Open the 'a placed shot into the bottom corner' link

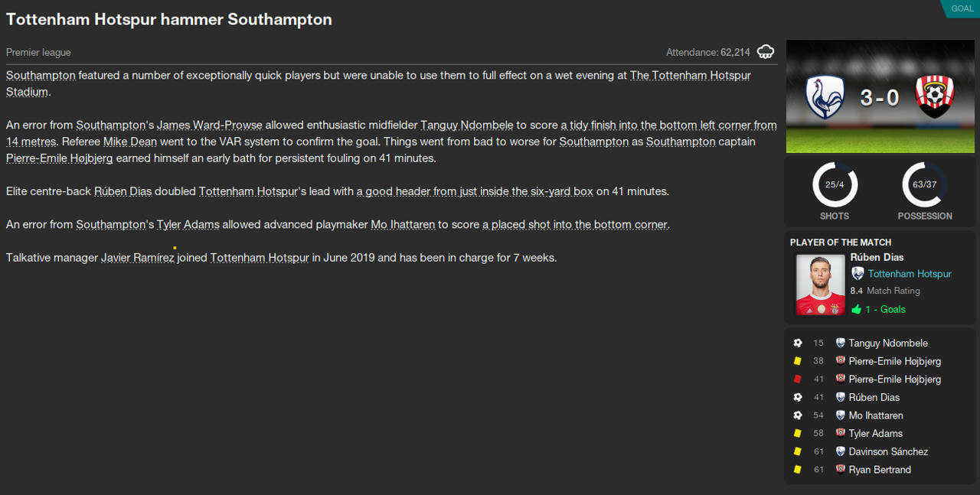click(575, 225)
